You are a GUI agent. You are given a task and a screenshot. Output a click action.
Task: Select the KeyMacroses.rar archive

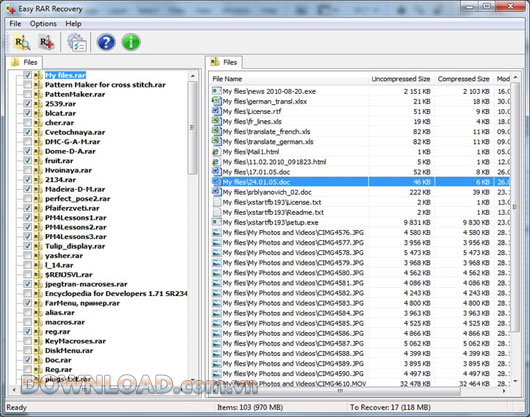75,341
